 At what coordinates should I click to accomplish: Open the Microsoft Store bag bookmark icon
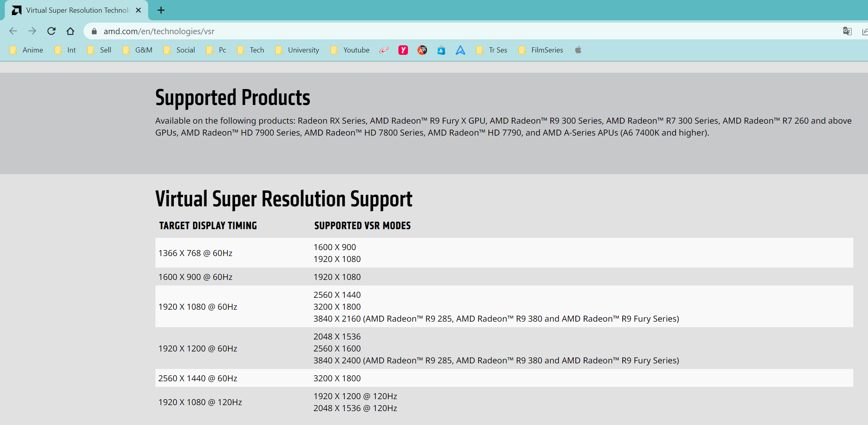pos(441,50)
